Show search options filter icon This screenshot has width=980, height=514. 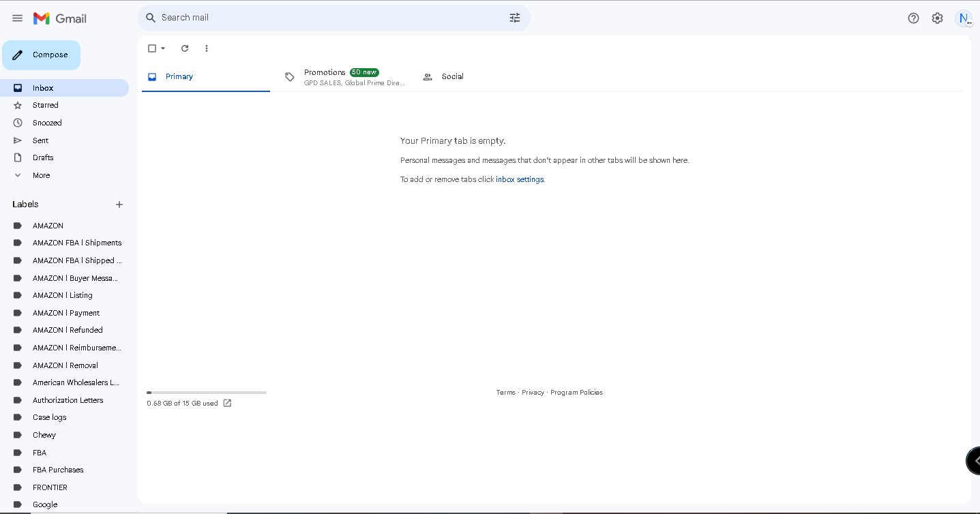(515, 18)
